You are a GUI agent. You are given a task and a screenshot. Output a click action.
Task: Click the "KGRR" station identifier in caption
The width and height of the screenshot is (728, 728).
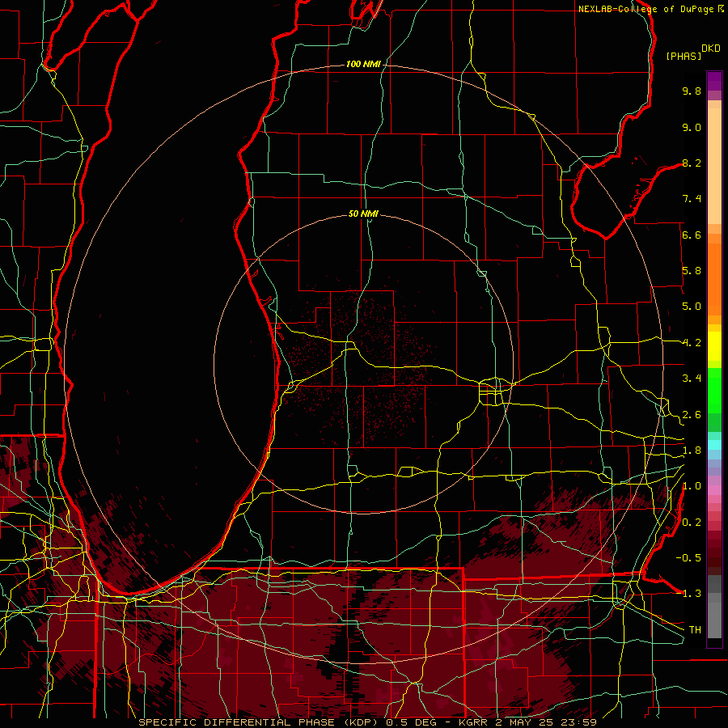(474, 722)
